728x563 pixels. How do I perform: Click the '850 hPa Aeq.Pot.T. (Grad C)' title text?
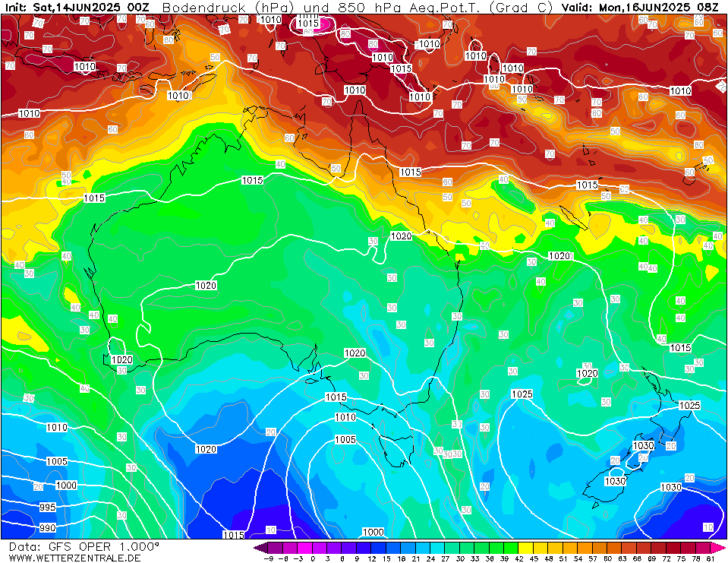[x=444, y=8]
